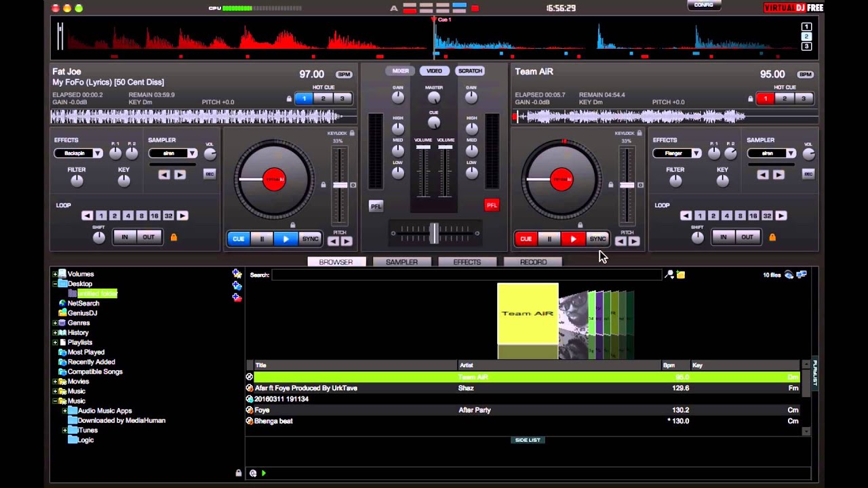Click right deck hot cue lock icon
The height and width of the screenshot is (488, 868).
pyautogui.click(x=751, y=99)
